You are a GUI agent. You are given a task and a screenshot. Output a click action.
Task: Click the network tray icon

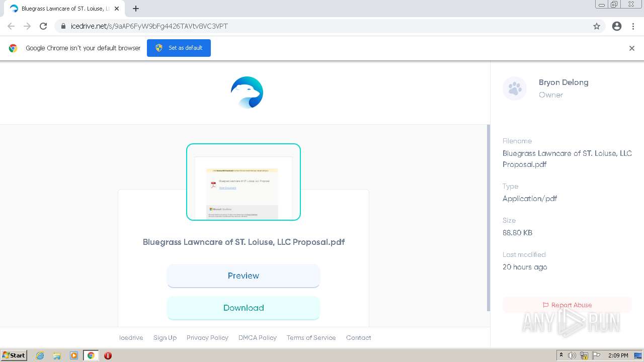point(584,355)
